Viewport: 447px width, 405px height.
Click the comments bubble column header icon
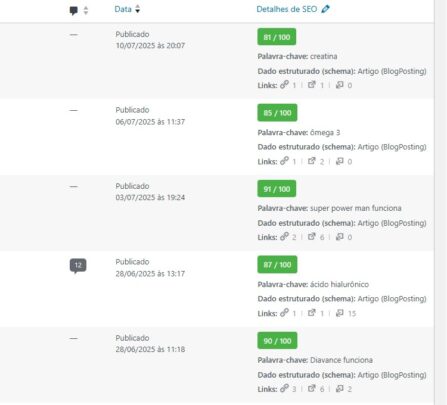click(74, 11)
